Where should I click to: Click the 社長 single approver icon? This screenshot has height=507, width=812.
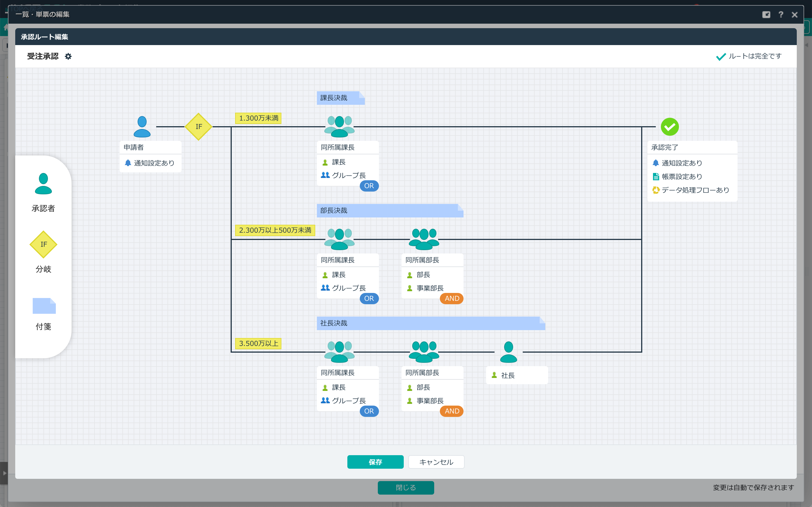508,352
